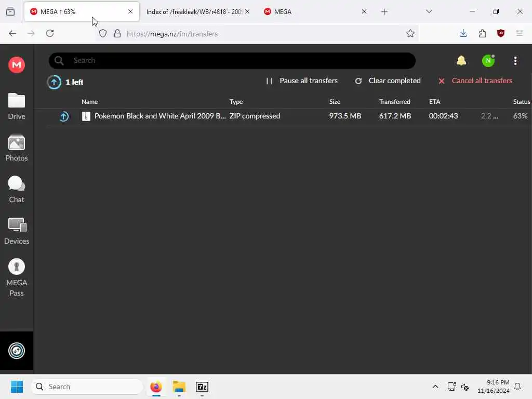The height and width of the screenshot is (399, 532).
Task: Sort transfers by Name column
Action: click(89, 102)
